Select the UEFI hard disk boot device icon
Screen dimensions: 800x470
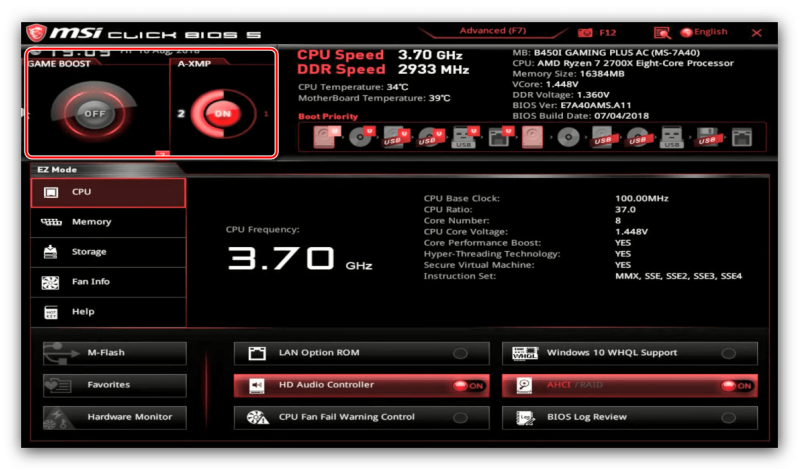pyautogui.click(x=326, y=137)
